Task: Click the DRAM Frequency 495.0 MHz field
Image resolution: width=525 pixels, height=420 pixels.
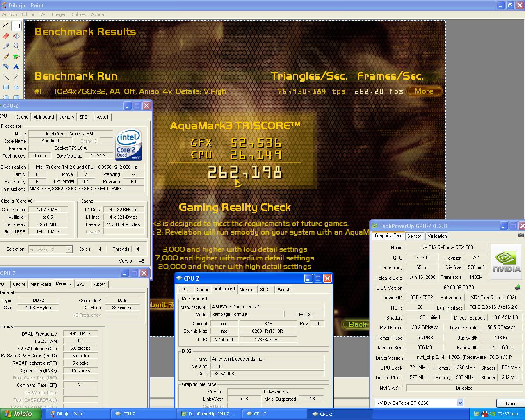Action: [80, 334]
